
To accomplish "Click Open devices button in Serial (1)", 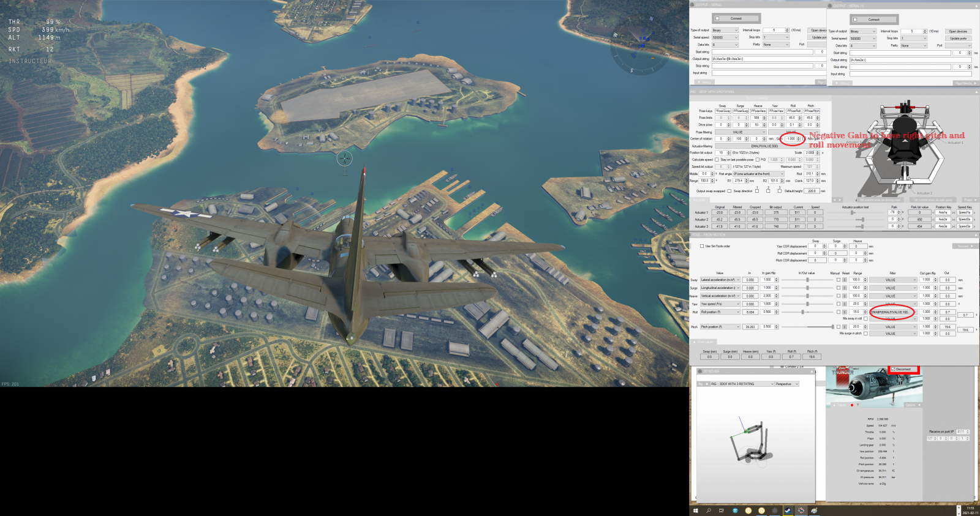I will click(x=958, y=31).
